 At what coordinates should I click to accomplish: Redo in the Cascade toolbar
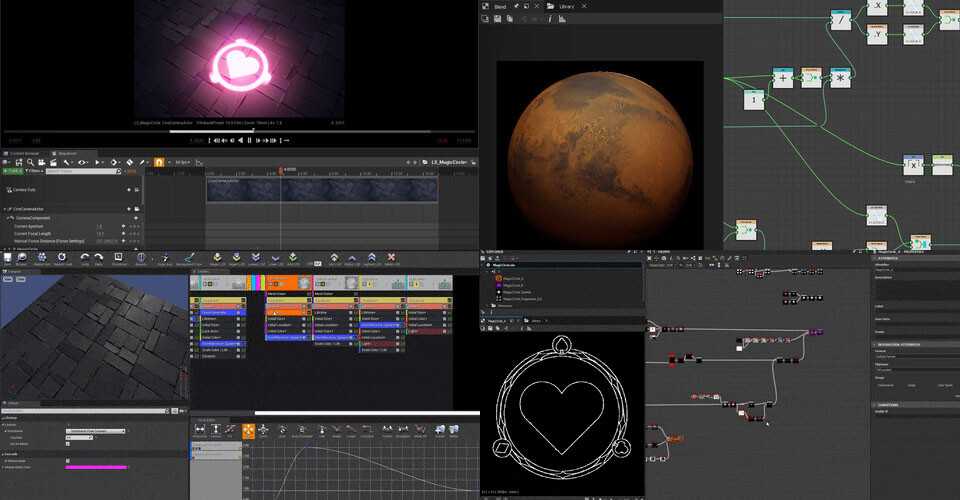click(x=99, y=259)
